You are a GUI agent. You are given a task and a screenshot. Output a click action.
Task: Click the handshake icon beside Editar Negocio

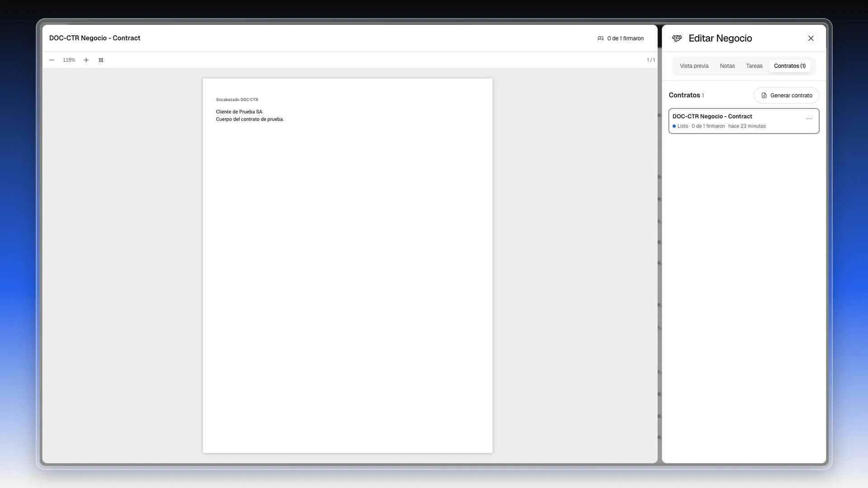point(677,38)
